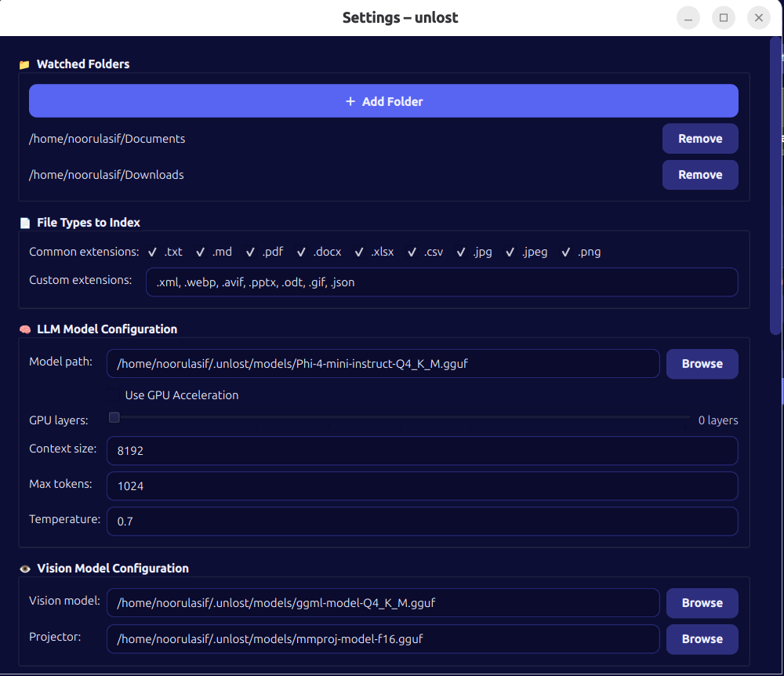Screen dimensions: 784x676
Task: Uncheck the .txt extension checkbox
Action: click(x=153, y=252)
